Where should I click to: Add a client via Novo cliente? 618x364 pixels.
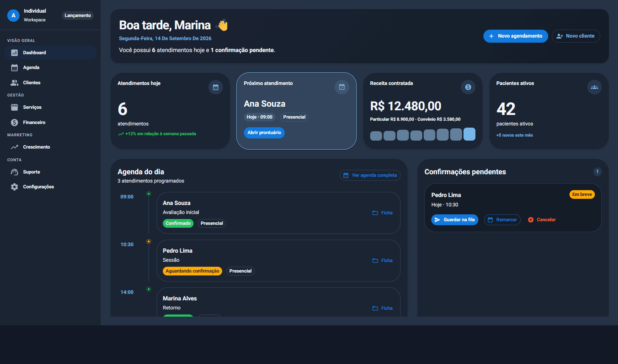tap(576, 36)
